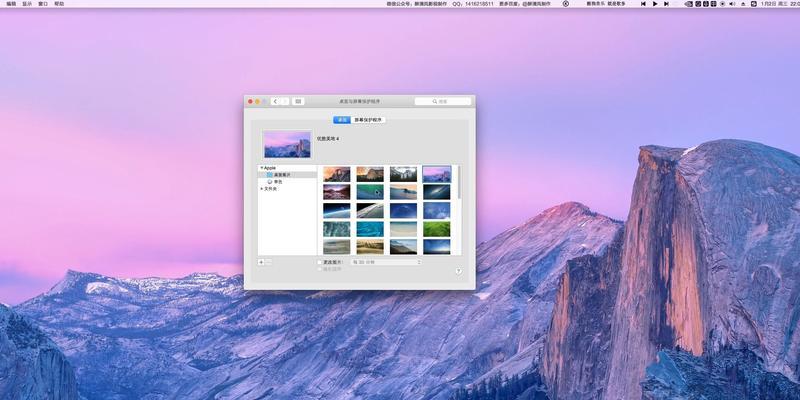Choose the golden Half Dome with trees wallpaper

tap(370, 174)
